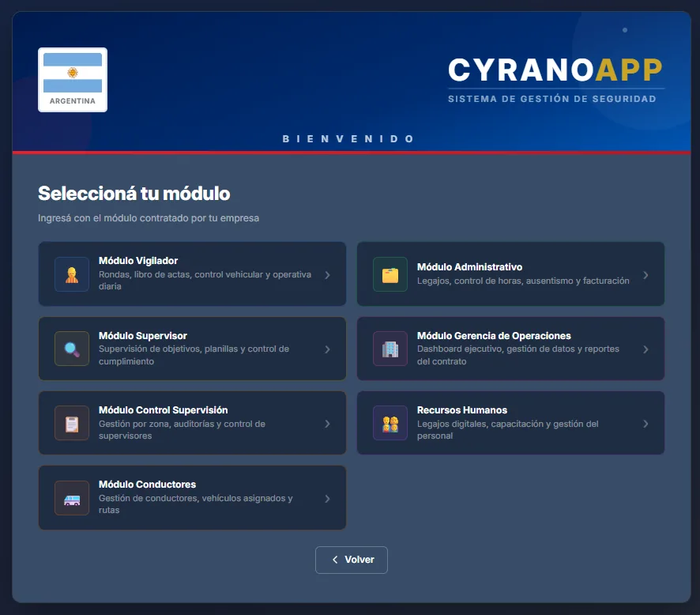Image resolution: width=700 pixels, height=615 pixels.
Task: Choose the Módulo Conductores title
Action: (147, 485)
